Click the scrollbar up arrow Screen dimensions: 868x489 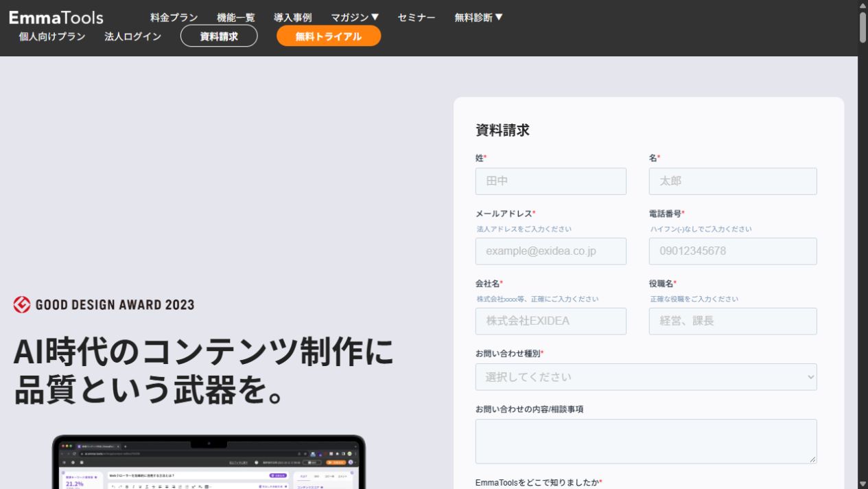click(x=863, y=5)
